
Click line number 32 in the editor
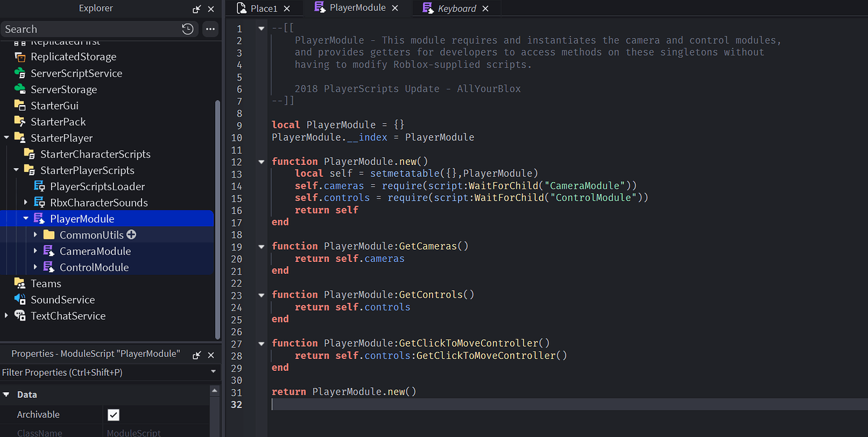coord(236,404)
